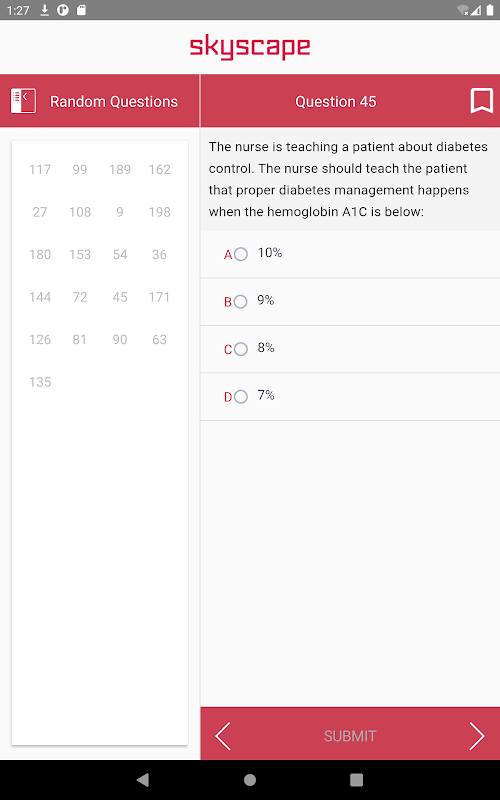Select answer B radio button for 9%
The height and width of the screenshot is (800, 500).
240,302
